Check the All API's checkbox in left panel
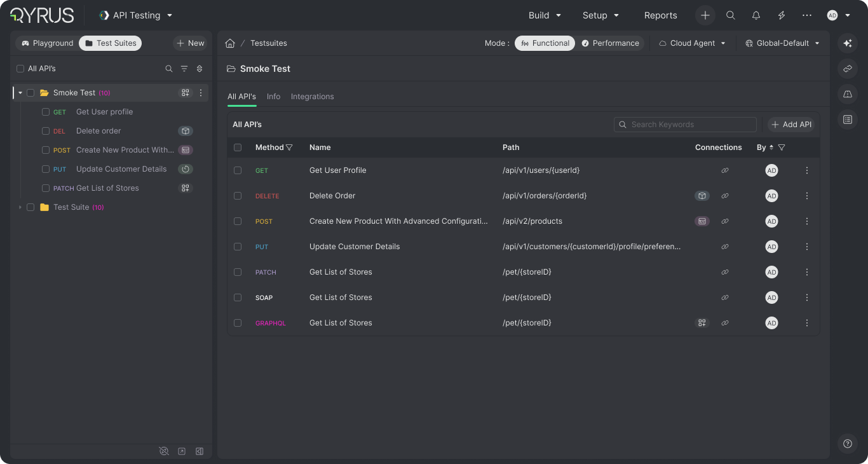Screen dimensions: 868x464 [20, 69]
